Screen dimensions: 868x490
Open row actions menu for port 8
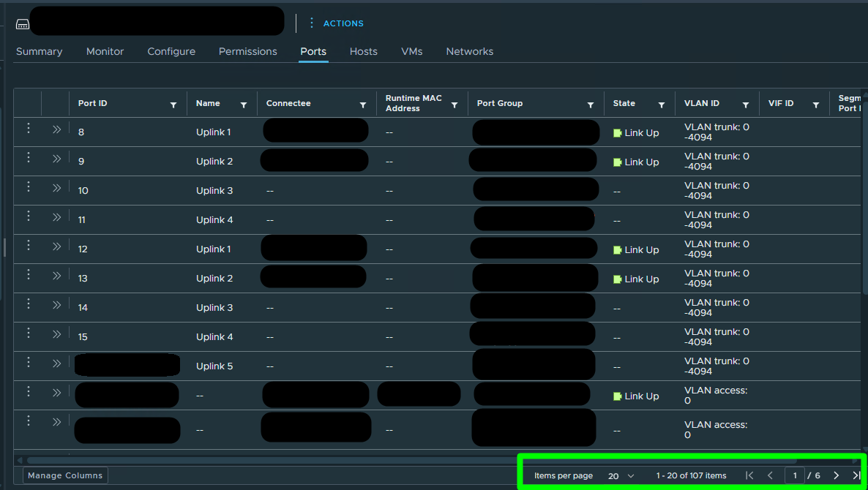[29, 128]
